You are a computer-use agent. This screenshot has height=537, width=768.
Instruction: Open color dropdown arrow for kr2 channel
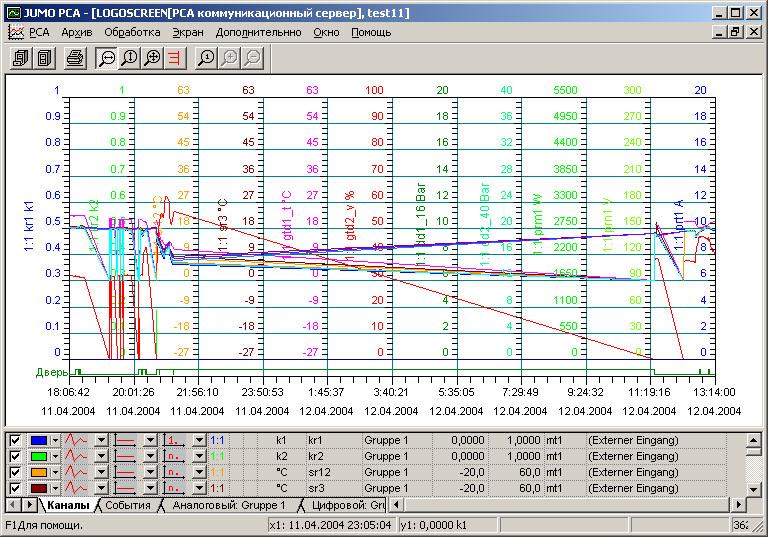[x=55, y=457]
